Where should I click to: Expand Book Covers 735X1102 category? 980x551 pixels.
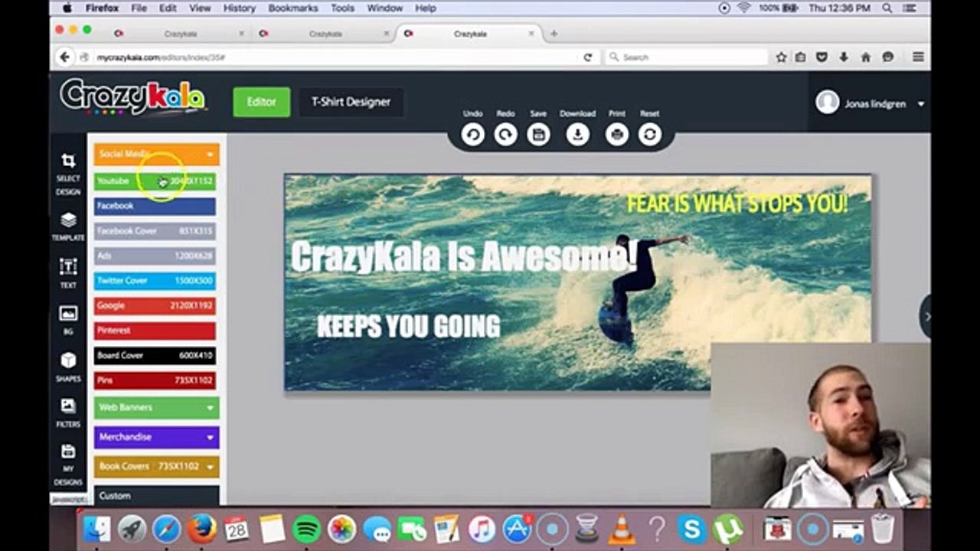click(156, 466)
